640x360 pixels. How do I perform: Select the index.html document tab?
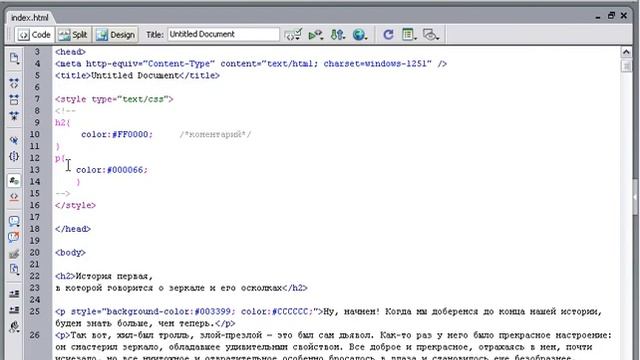pos(29,18)
